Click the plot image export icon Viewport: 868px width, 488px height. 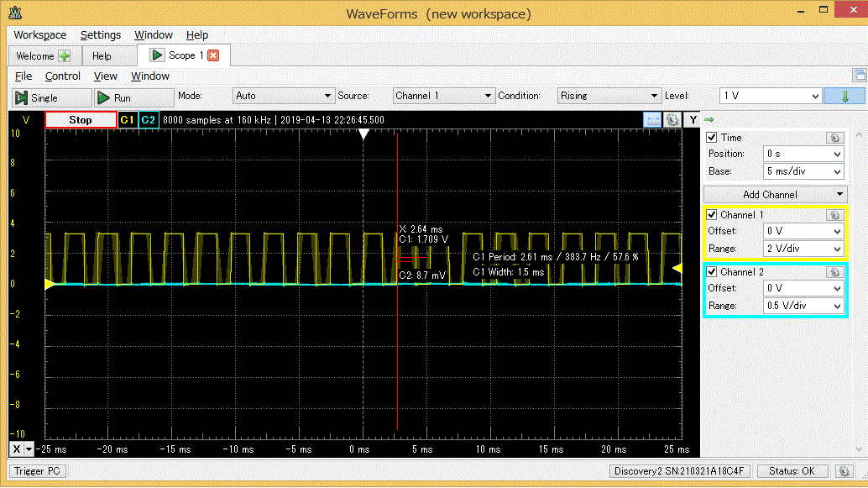[x=652, y=119]
